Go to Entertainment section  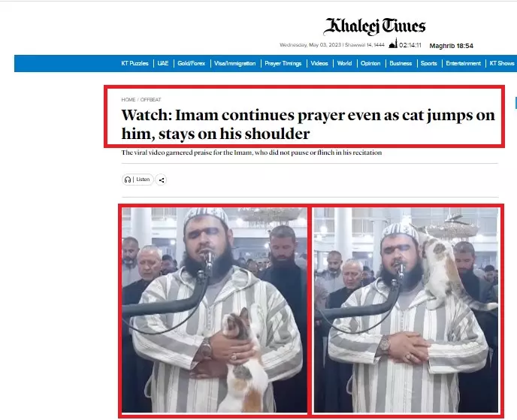pyautogui.click(x=463, y=63)
